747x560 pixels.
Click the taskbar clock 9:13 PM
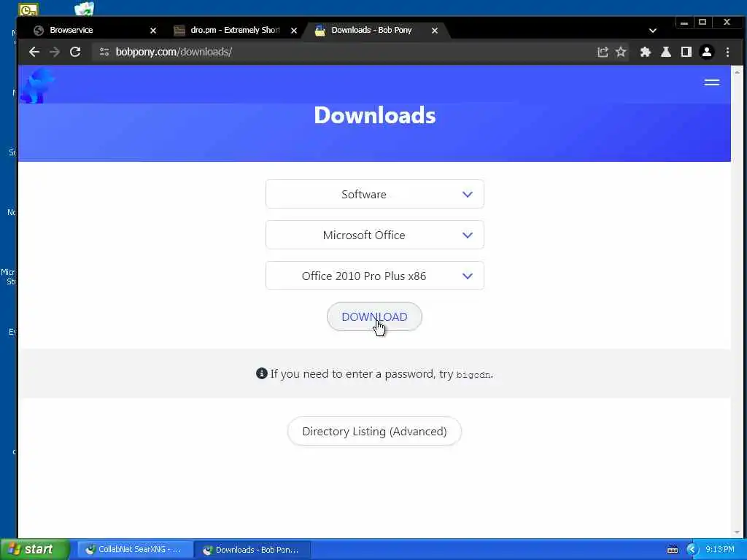coord(720,550)
